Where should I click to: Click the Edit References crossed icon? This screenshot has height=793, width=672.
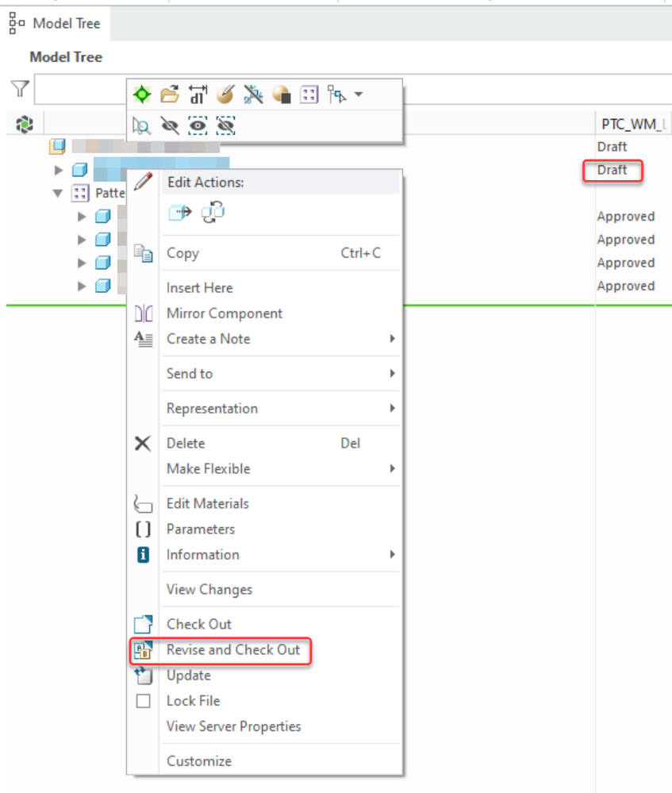coord(253,94)
